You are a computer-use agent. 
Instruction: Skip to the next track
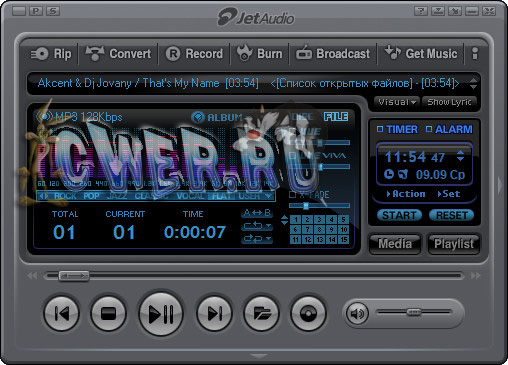tap(214, 313)
